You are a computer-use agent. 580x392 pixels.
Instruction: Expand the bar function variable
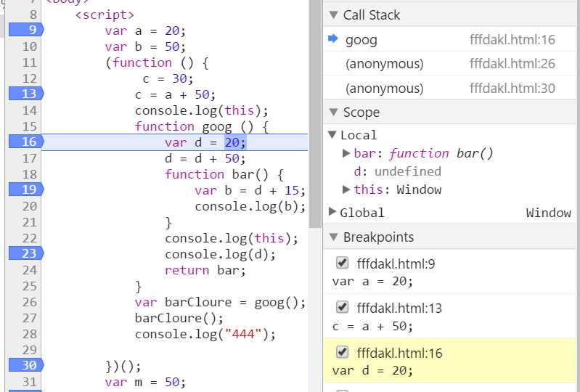point(347,153)
